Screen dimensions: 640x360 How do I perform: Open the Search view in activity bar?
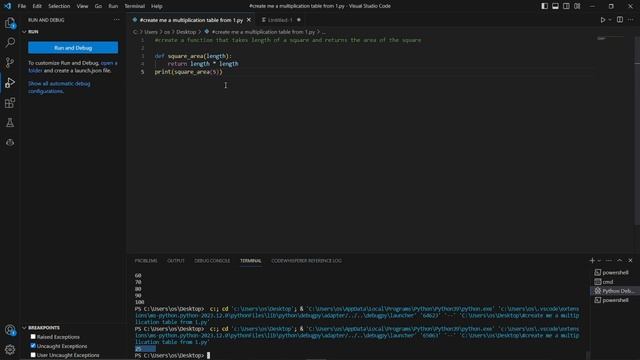pos(10,42)
